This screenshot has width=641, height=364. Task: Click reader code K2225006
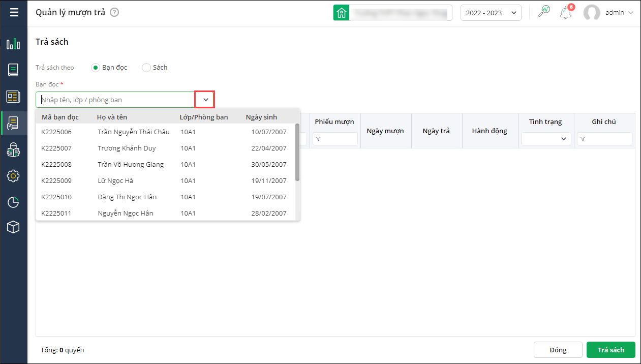(56, 132)
